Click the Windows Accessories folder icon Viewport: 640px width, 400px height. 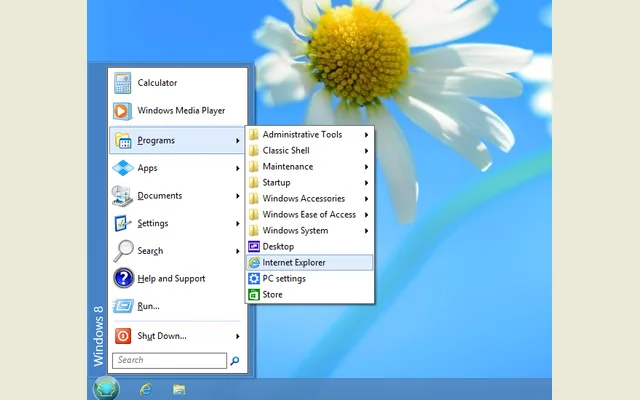click(253, 198)
